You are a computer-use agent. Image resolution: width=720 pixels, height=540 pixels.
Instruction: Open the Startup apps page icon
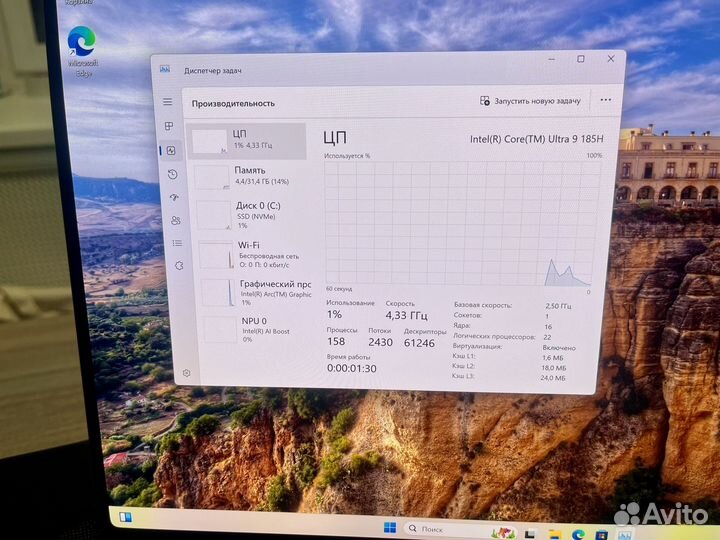pyautogui.click(x=174, y=197)
